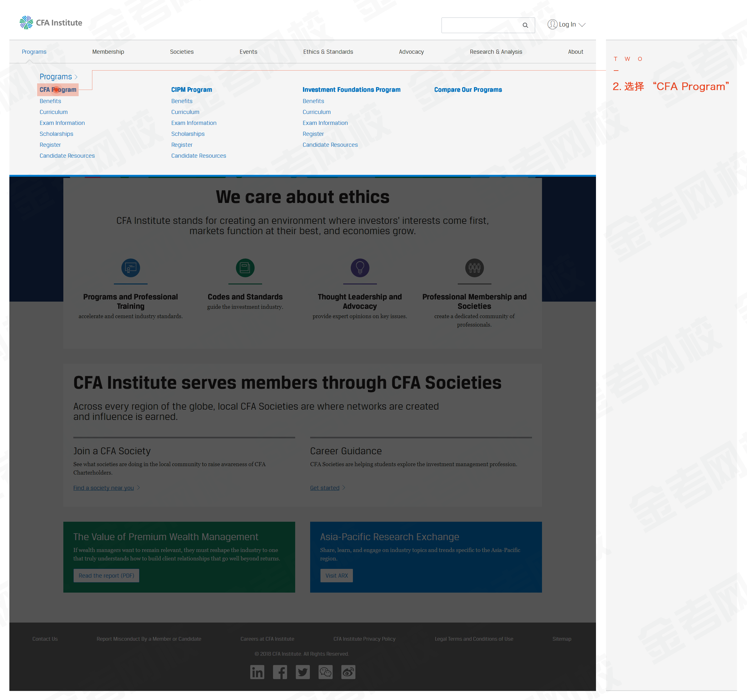Click Curriculum under Investment Foundations Program
This screenshot has height=700, width=747.
(x=317, y=112)
